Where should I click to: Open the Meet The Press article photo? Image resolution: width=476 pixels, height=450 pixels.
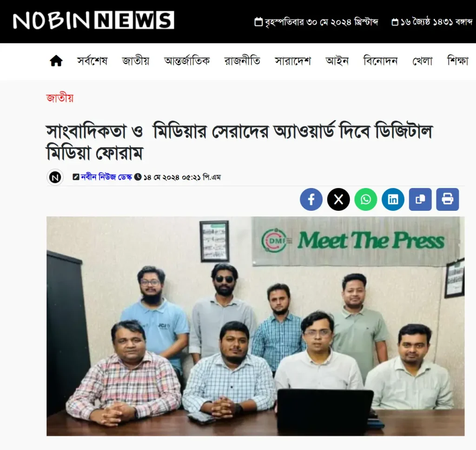pyautogui.click(x=255, y=326)
